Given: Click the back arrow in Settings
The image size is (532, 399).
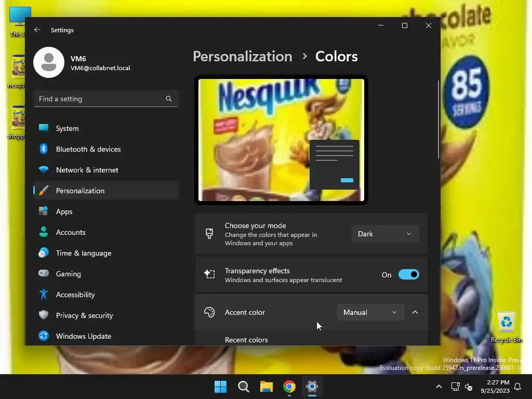Looking at the screenshot, I should pos(37,30).
